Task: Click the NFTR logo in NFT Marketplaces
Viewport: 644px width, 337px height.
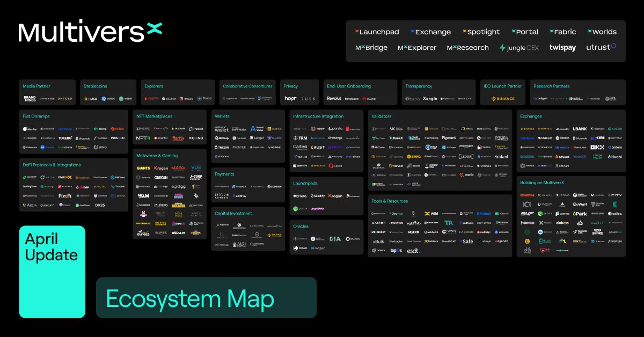Action: click(x=143, y=138)
